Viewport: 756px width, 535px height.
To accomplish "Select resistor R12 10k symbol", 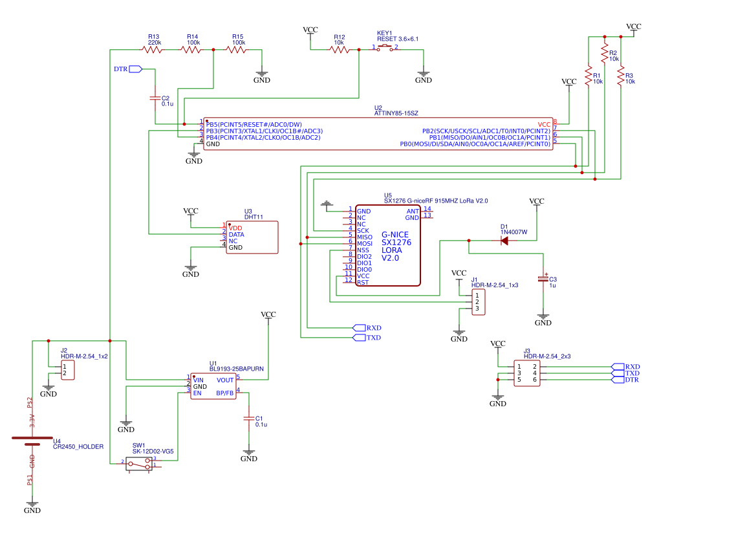I will 340,50.
